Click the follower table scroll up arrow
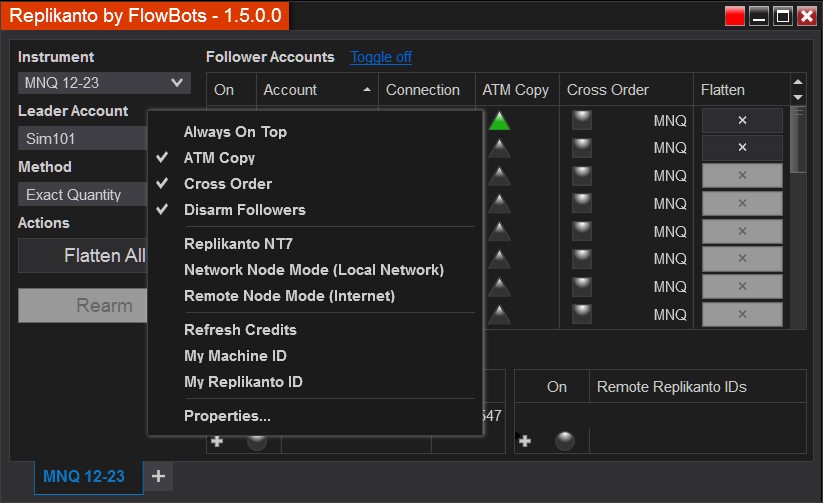This screenshot has width=823, height=503. [798, 82]
